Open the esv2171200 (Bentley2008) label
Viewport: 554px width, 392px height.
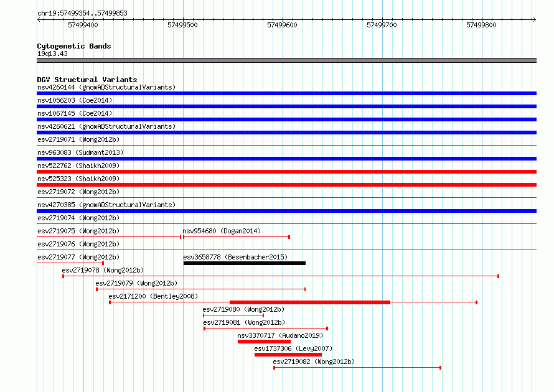point(153,296)
